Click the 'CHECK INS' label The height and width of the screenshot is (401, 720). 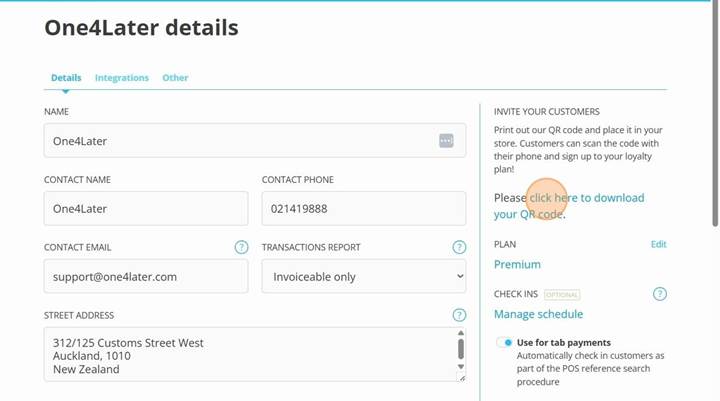pos(516,294)
